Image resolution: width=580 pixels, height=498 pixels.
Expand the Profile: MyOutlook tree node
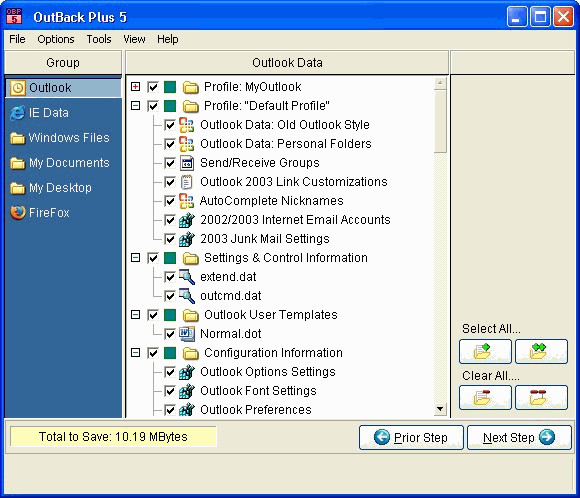coord(136,87)
